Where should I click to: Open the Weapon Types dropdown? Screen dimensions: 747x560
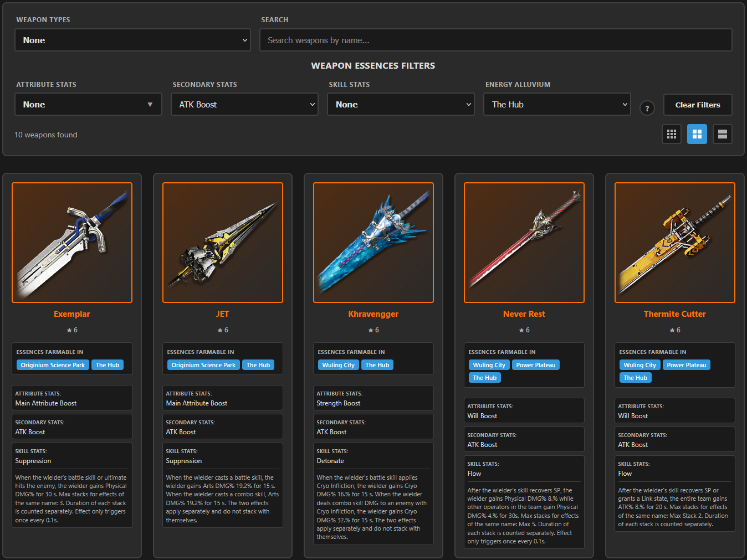click(x=132, y=40)
